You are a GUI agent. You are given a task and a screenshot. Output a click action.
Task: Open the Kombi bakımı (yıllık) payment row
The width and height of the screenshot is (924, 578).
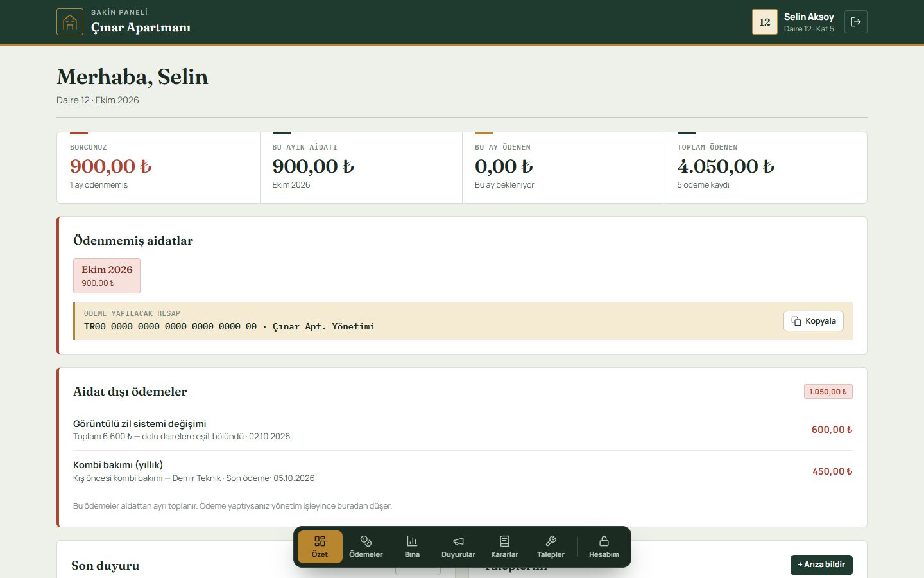463,471
